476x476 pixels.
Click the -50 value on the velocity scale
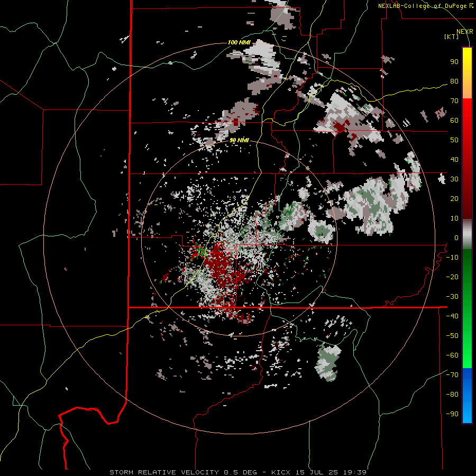click(x=452, y=336)
